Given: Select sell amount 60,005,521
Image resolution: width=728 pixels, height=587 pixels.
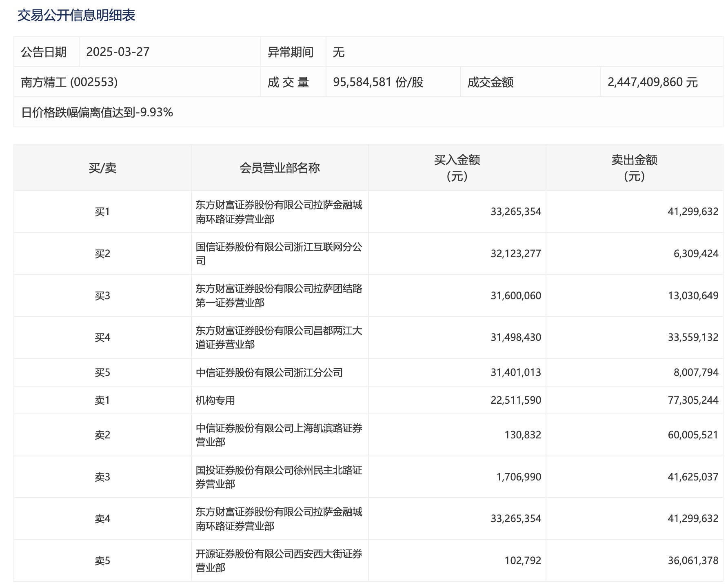Looking at the screenshot, I should (x=693, y=435).
